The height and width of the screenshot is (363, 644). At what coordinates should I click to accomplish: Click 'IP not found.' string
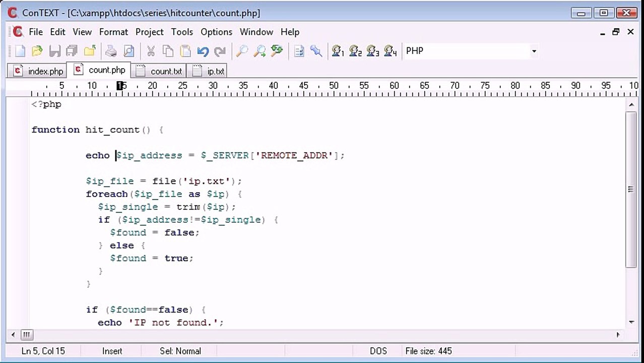click(173, 322)
